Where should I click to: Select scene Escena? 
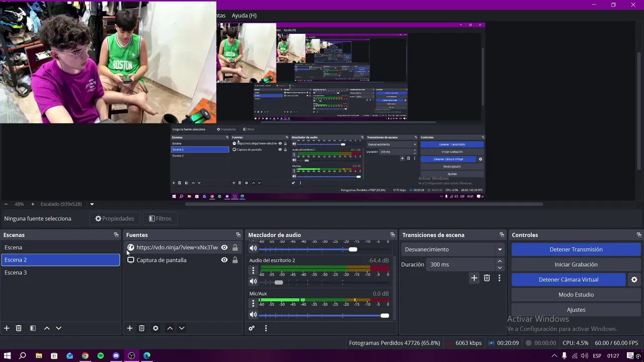(x=60, y=247)
